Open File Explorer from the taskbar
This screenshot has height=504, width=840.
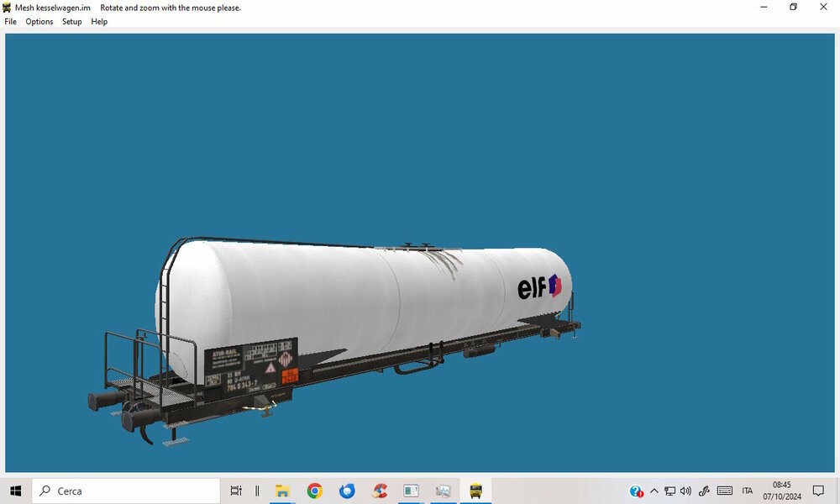pyautogui.click(x=282, y=491)
